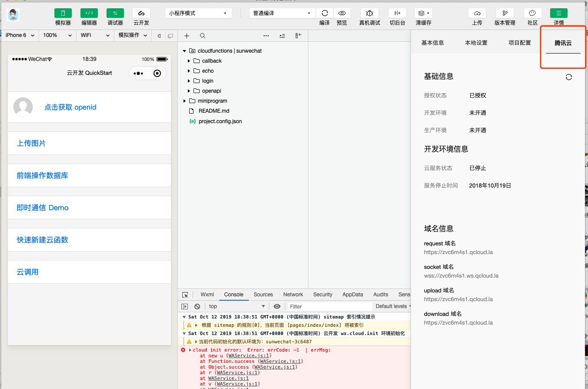Toggle the 调试器 debugger panel

point(115,13)
